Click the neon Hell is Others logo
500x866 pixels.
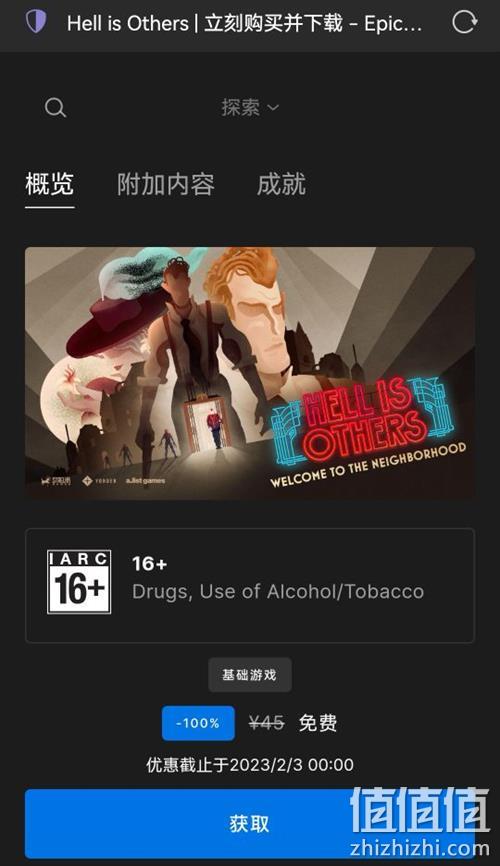tap(362, 424)
